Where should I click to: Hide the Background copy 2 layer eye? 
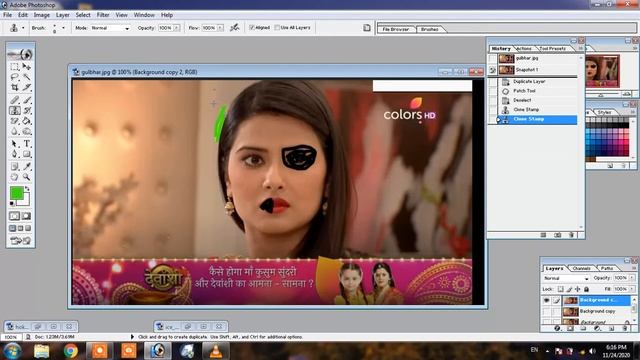coord(547,301)
